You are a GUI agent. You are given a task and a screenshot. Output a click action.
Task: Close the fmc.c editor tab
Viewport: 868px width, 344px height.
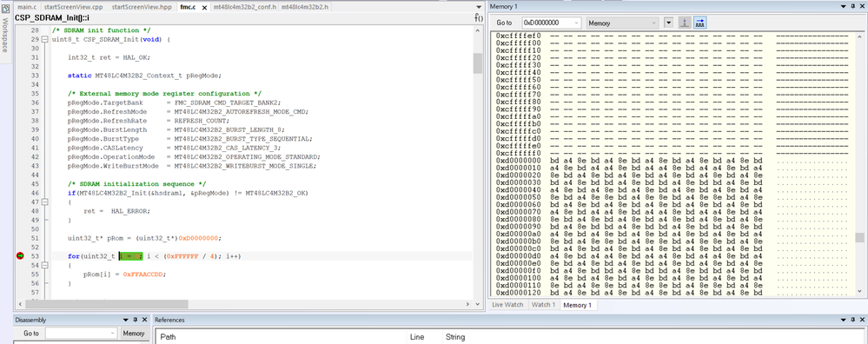(203, 8)
